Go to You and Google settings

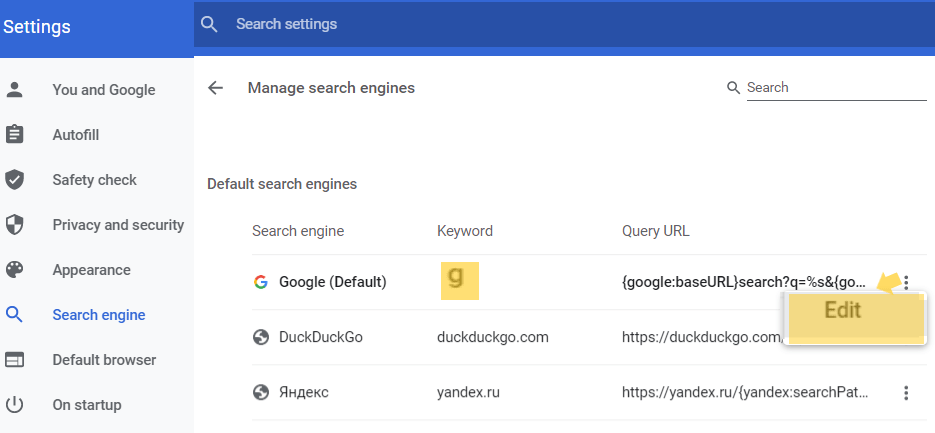point(104,90)
